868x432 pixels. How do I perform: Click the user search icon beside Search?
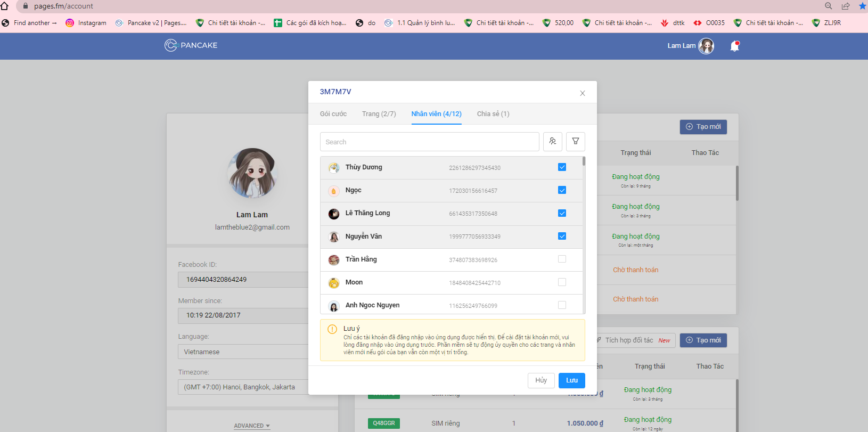click(x=552, y=142)
